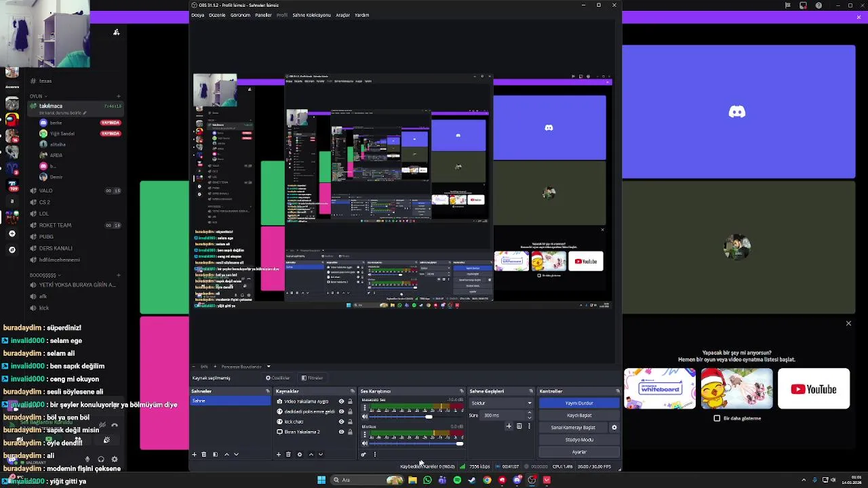Click the Kaydı Başlat button
Image resolution: width=868 pixels, height=488 pixels.
coord(579,415)
